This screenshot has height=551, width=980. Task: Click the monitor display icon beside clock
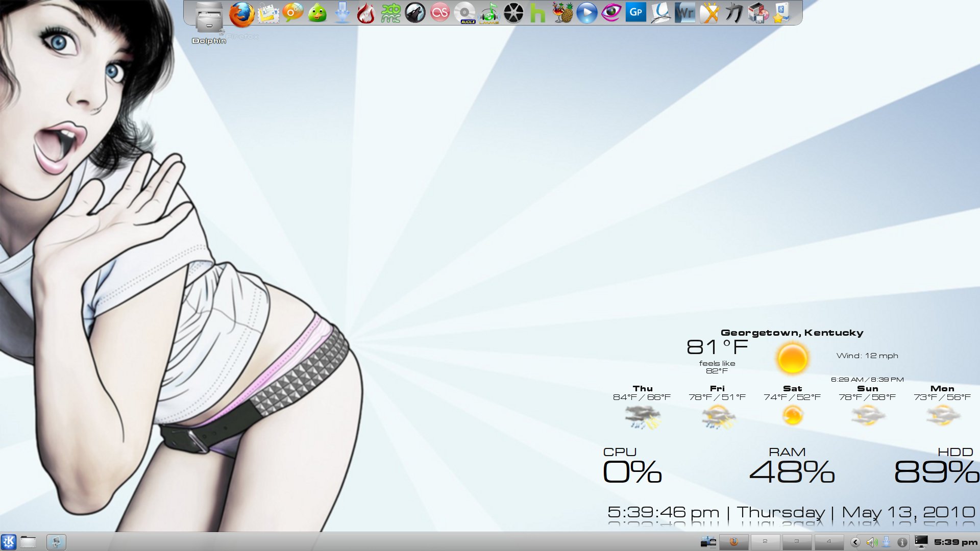pyautogui.click(x=921, y=542)
